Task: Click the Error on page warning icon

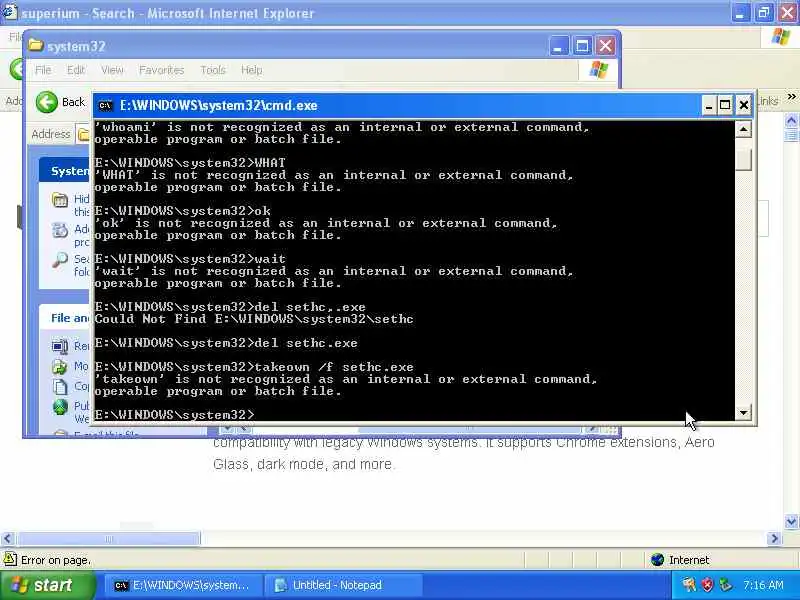Action: point(10,559)
